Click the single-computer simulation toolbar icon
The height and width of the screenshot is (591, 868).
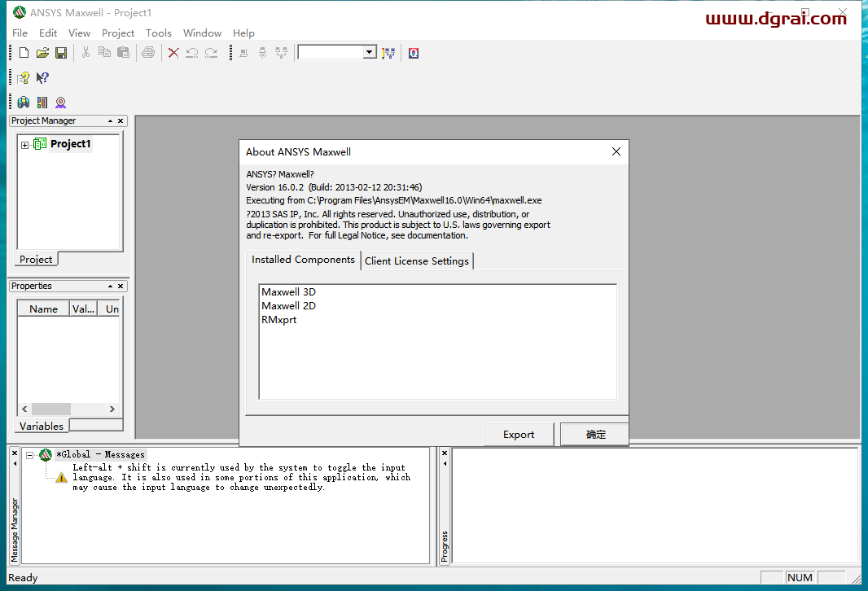pos(243,53)
